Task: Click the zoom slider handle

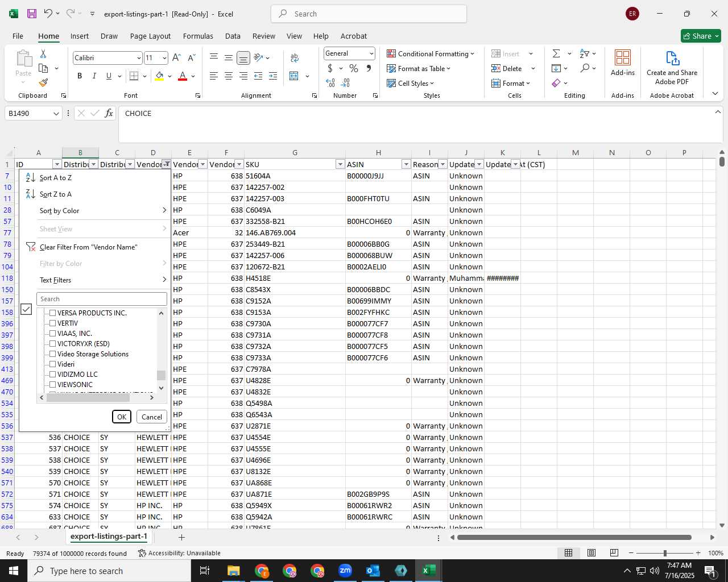Action: [665, 553]
